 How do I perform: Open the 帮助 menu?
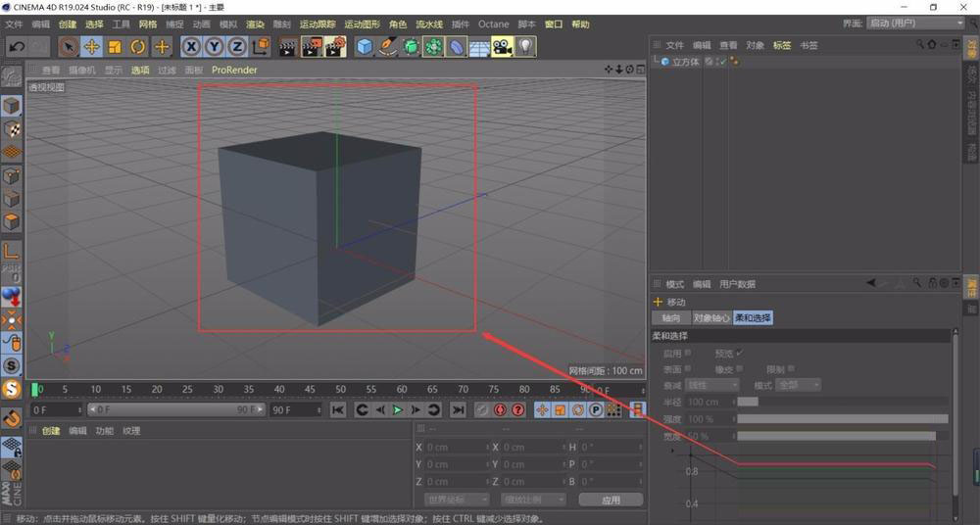[580, 24]
